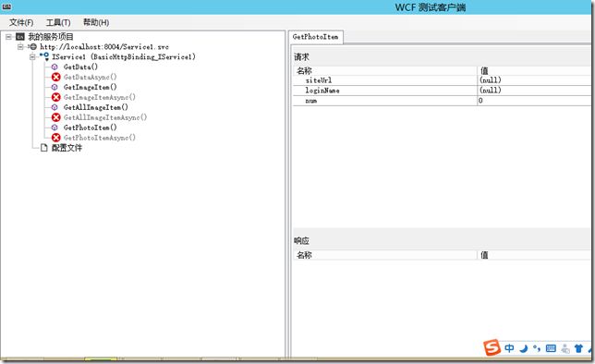Click the 请求 section heading

point(302,57)
